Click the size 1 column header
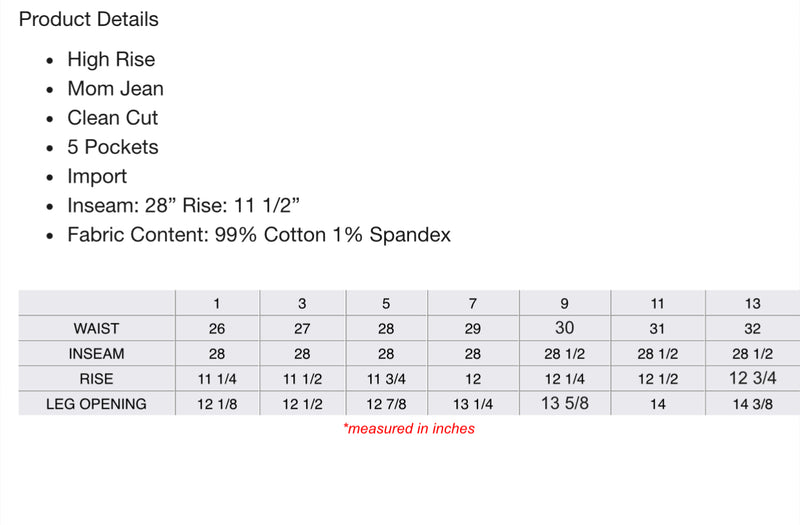This screenshot has width=800, height=525. click(x=217, y=304)
